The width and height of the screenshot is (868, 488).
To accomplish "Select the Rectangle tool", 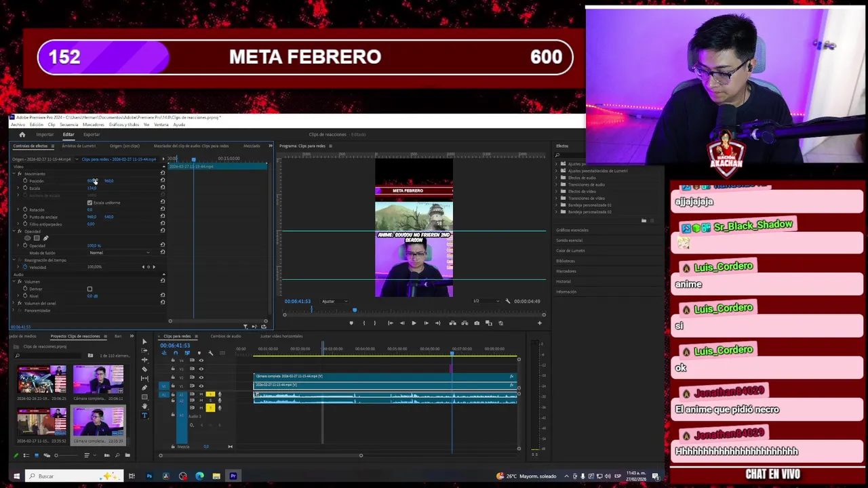I will click(x=144, y=397).
